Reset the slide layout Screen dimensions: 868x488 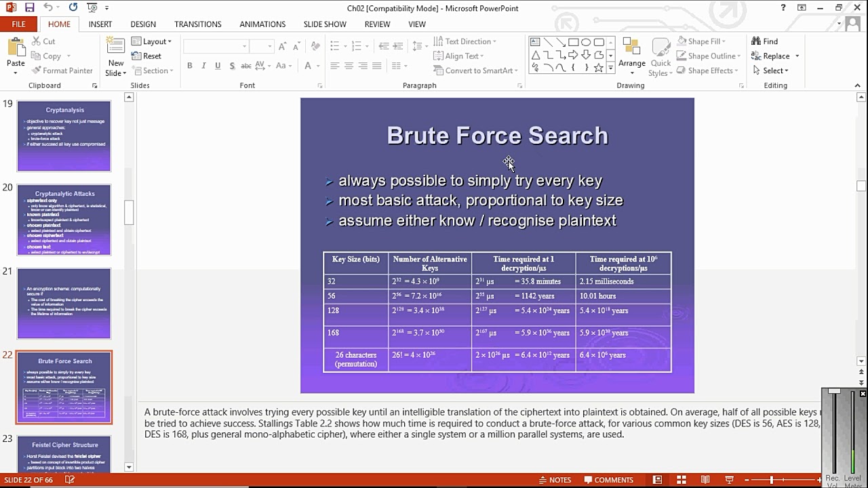146,56
